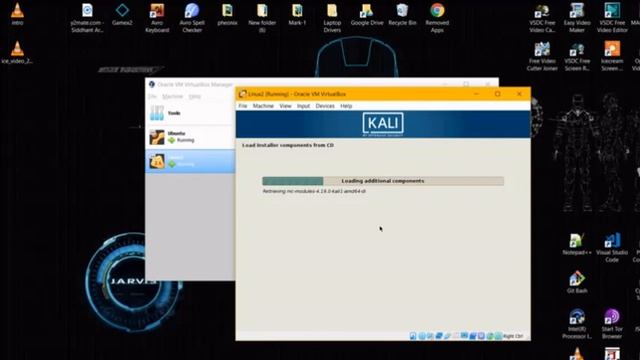Screen dimensions: 640x360
Task: Open the File menu in Linux2 VM window
Action: pyautogui.click(x=243, y=106)
